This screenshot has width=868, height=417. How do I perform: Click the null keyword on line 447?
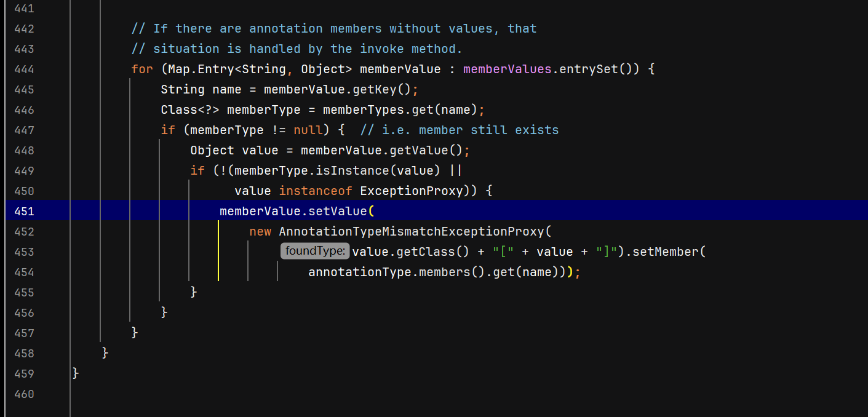[x=308, y=130]
